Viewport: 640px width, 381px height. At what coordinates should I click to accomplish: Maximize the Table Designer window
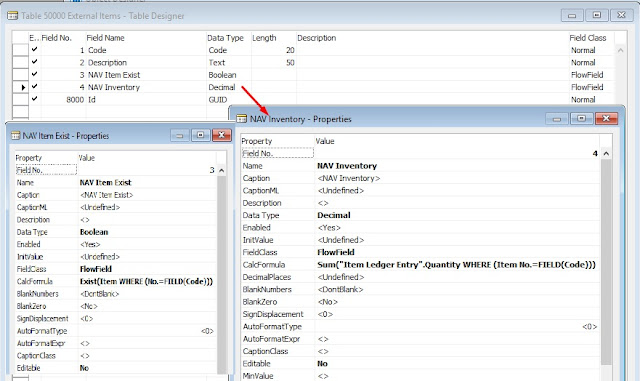pyautogui.click(x=597, y=16)
